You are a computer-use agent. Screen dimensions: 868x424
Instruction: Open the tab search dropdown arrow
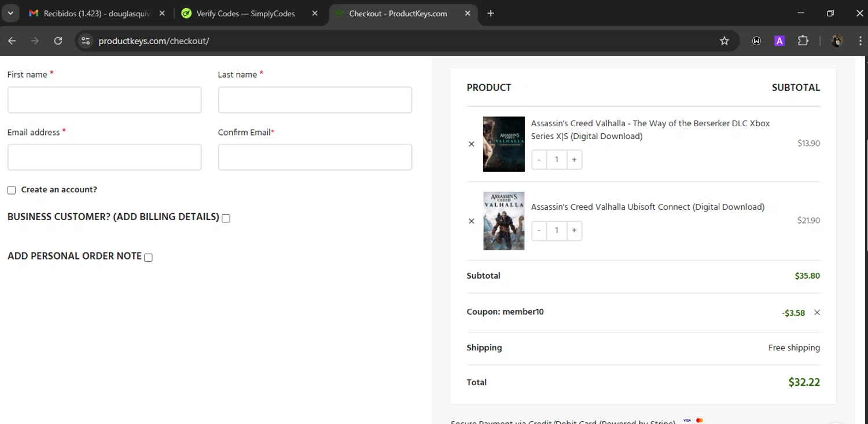[x=10, y=13]
